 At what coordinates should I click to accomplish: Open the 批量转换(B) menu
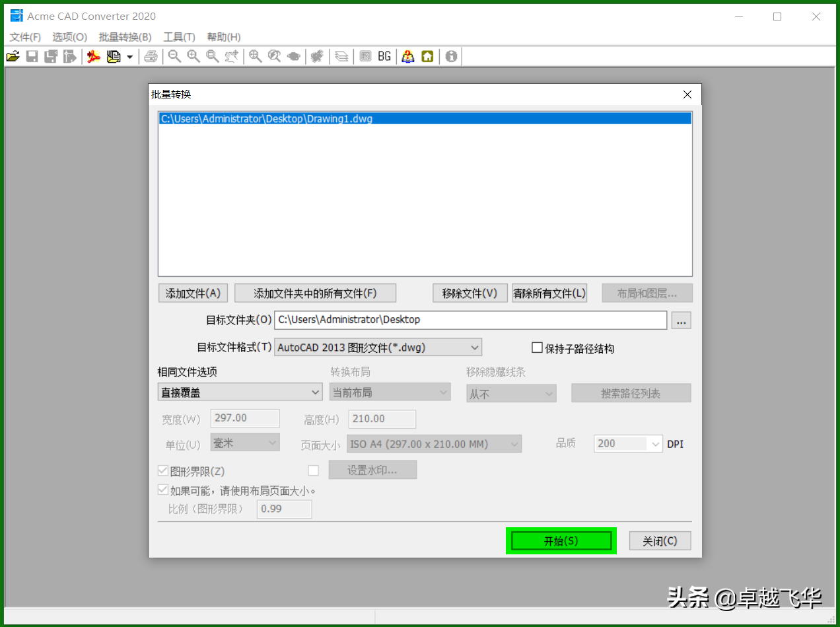click(125, 37)
